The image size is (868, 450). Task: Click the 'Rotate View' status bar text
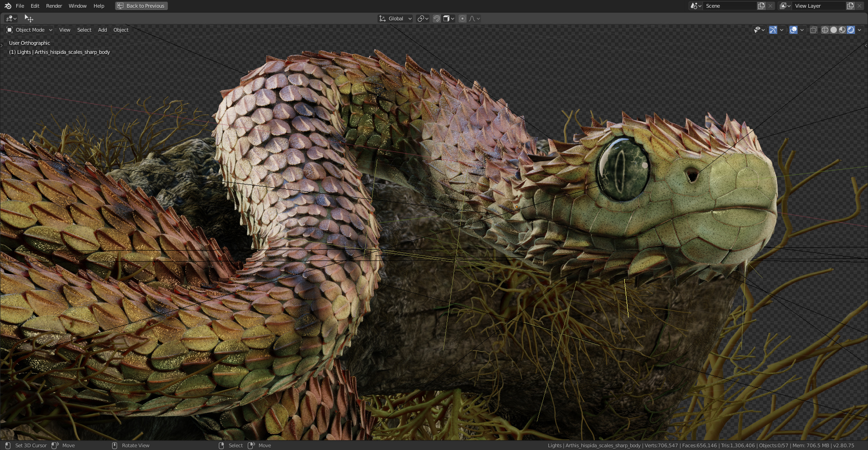click(x=136, y=445)
